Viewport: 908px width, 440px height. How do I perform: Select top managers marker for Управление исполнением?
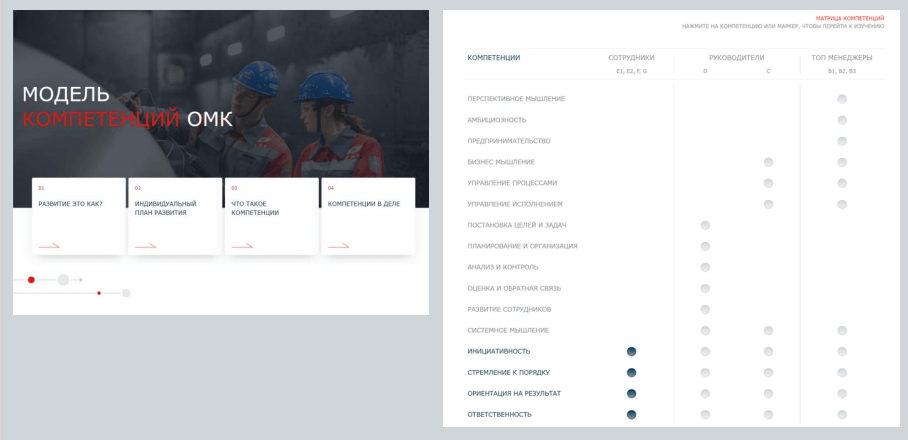click(x=842, y=204)
